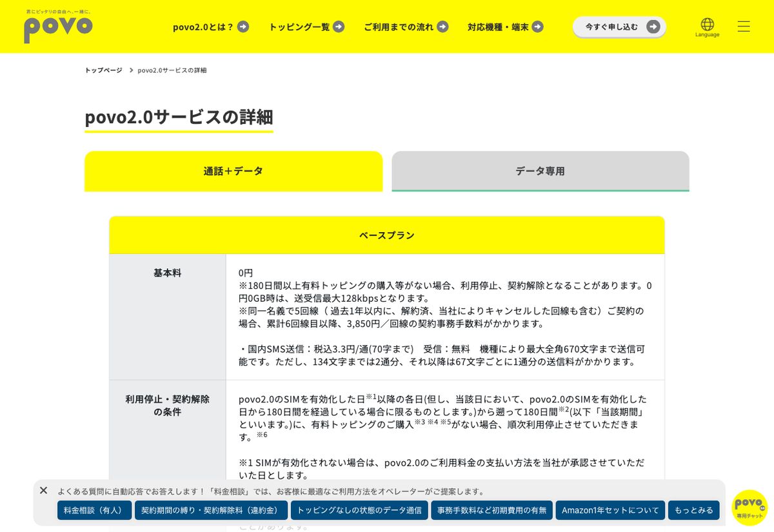Click arrow icon next to povo2.0とは？
This screenshot has width=774, height=532.
pyautogui.click(x=243, y=26)
